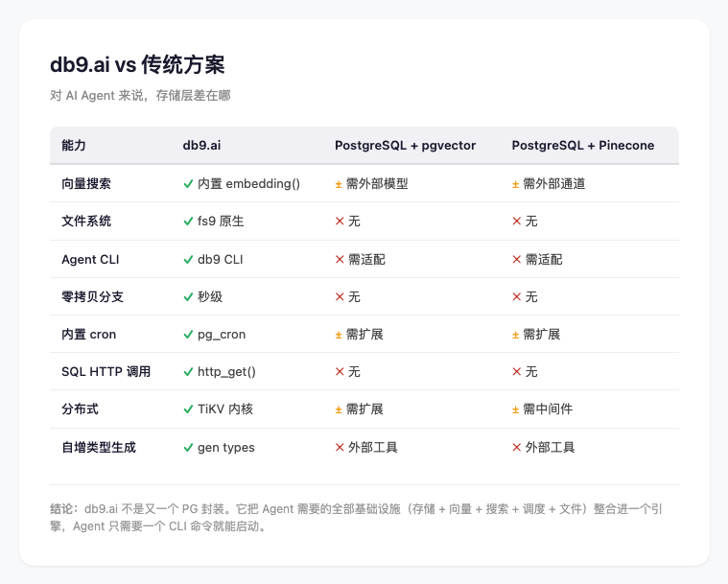Click the orange ± icon in 分布式 row, pgvector column
The width and height of the screenshot is (728, 584).
click(x=339, y=409)
